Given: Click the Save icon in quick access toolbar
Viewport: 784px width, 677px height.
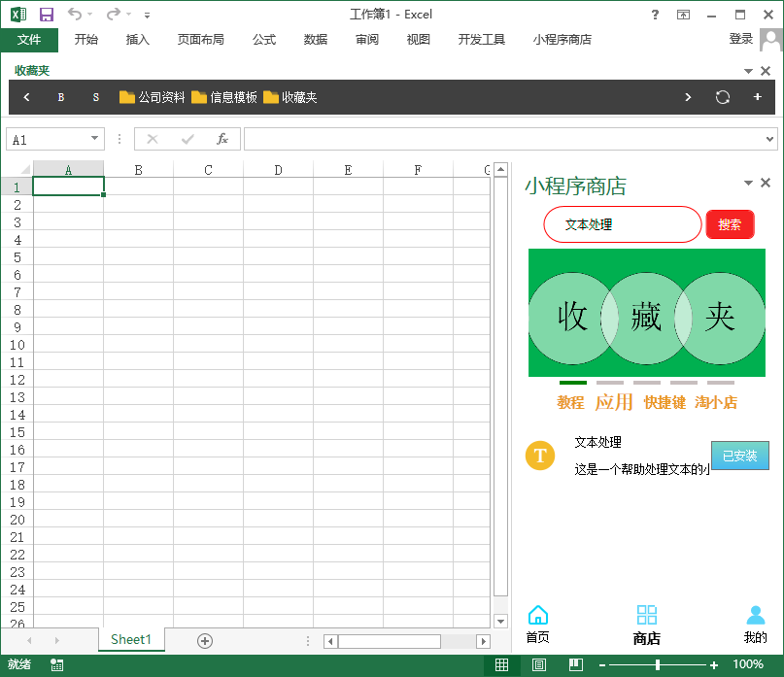Looking at the screenshot, I should point(47,15).
